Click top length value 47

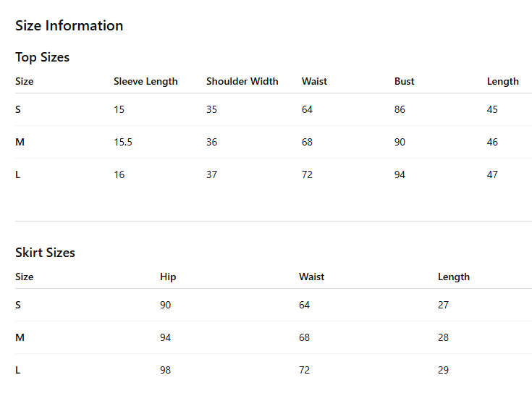click(492, 174)
